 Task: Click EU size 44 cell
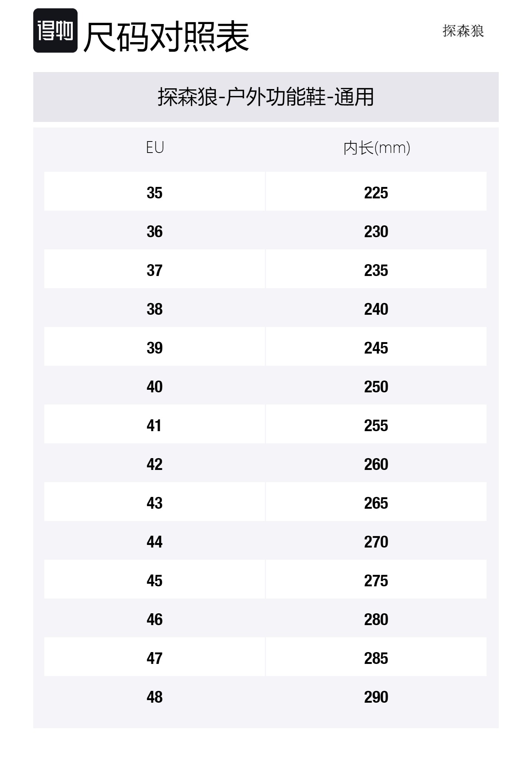point(154,542)
